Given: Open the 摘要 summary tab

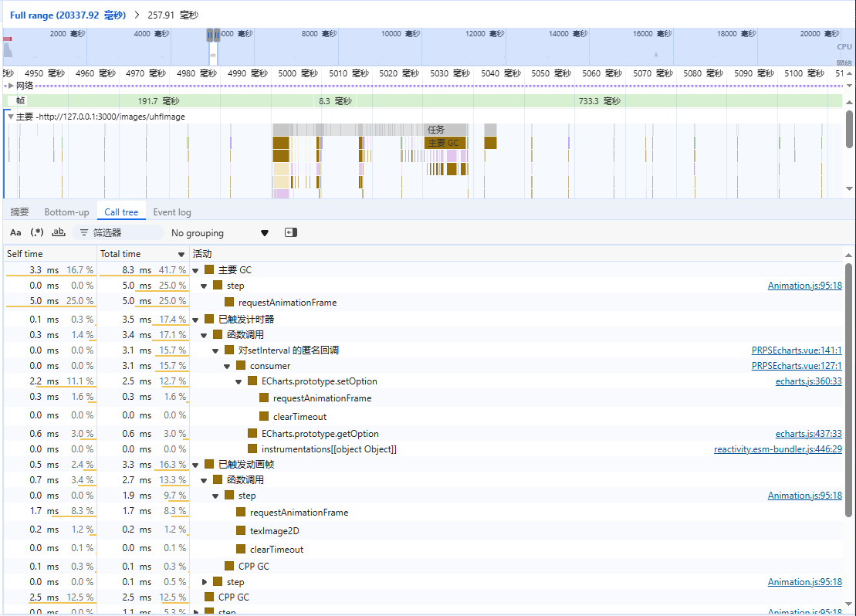Looking at the screenshot, I should tap(19, 212).
